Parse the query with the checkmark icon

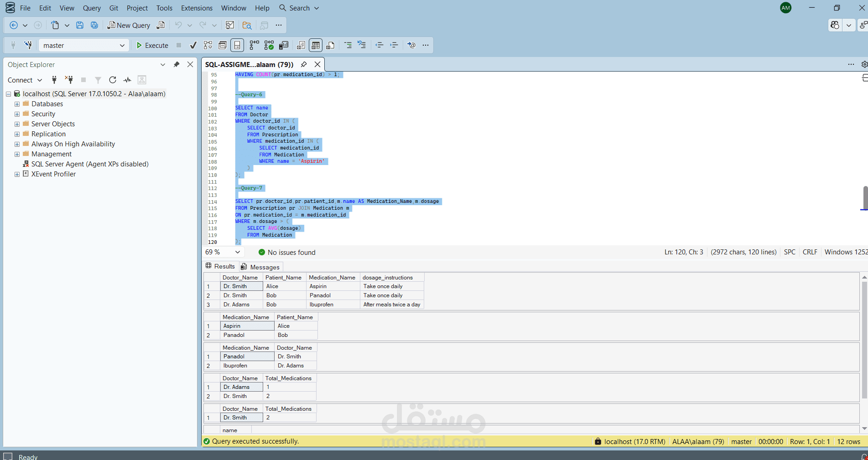pyautogui.click(x=193, y=45)
